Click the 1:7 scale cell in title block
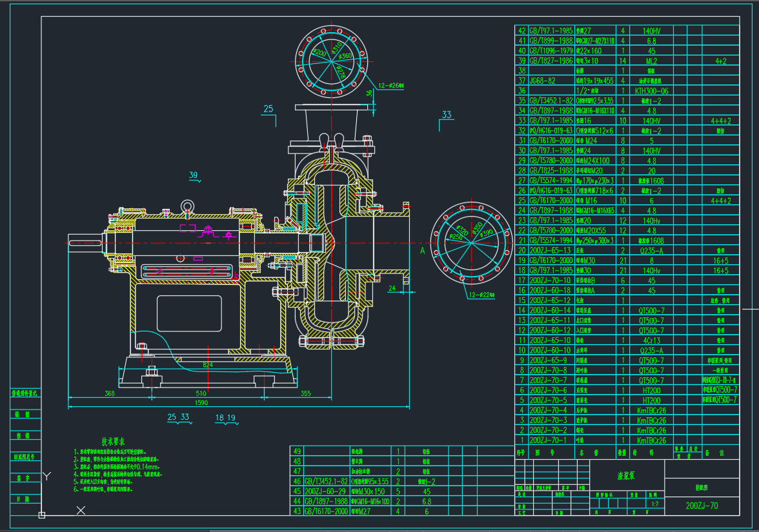This screenshot has width=759, height=532. (x=654, y=504)
